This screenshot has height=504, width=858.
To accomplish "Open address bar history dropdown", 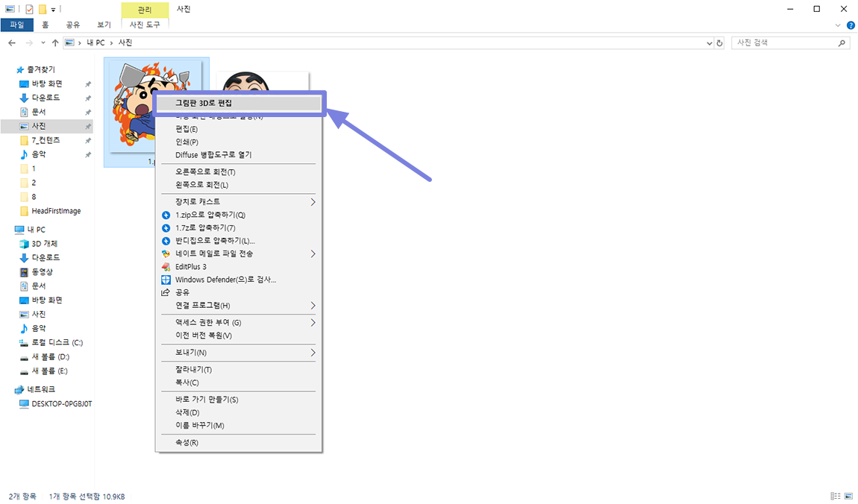I will tap(710, 43).
